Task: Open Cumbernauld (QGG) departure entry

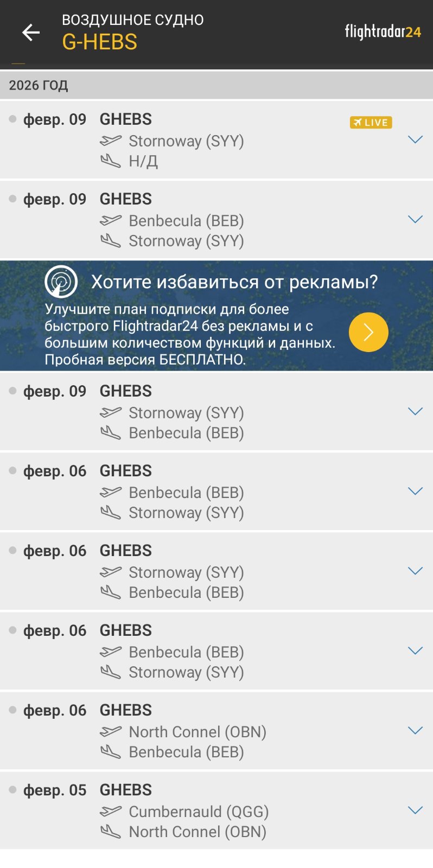Action: tap(199, 812)
